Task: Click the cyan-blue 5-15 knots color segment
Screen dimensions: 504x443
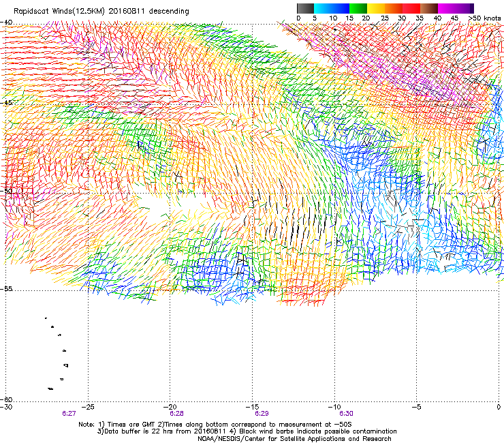Action: (332, 8)
